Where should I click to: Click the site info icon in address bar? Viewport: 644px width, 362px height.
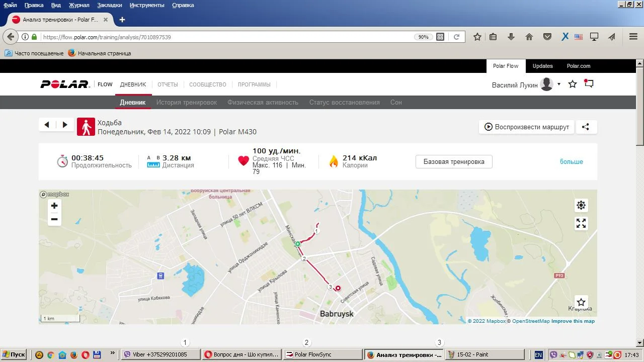point(25,37)
